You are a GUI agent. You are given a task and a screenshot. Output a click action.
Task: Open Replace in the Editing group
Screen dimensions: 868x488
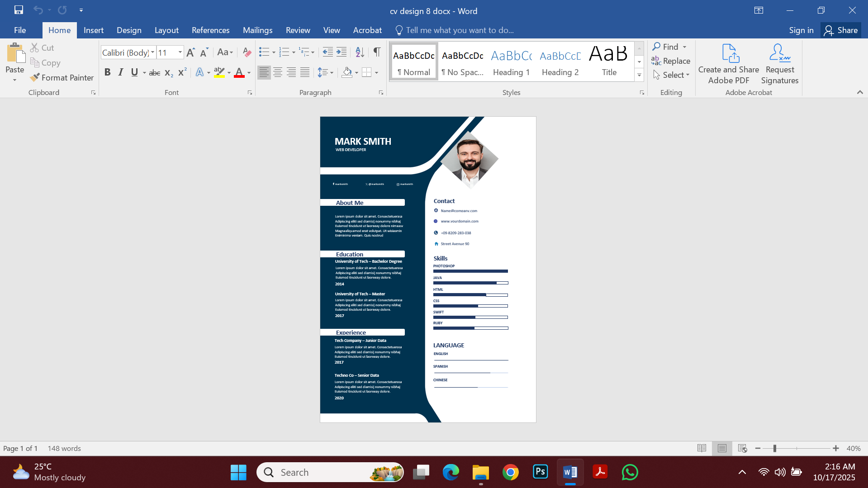671,61
